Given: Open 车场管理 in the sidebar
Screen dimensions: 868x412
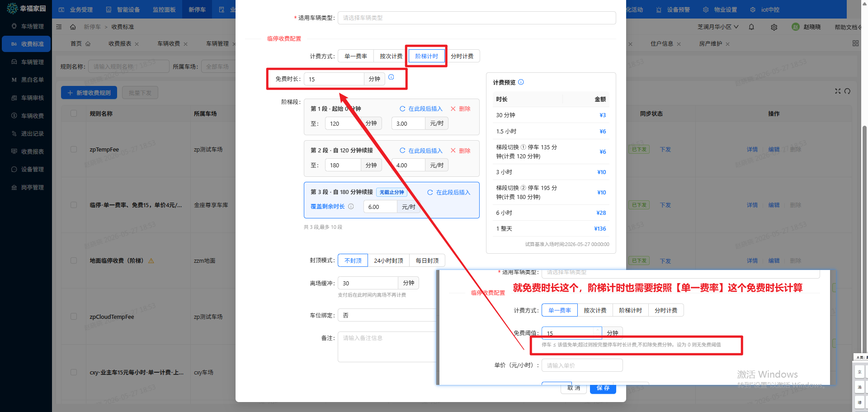Looking at the screenshot, I should (27, 26).
